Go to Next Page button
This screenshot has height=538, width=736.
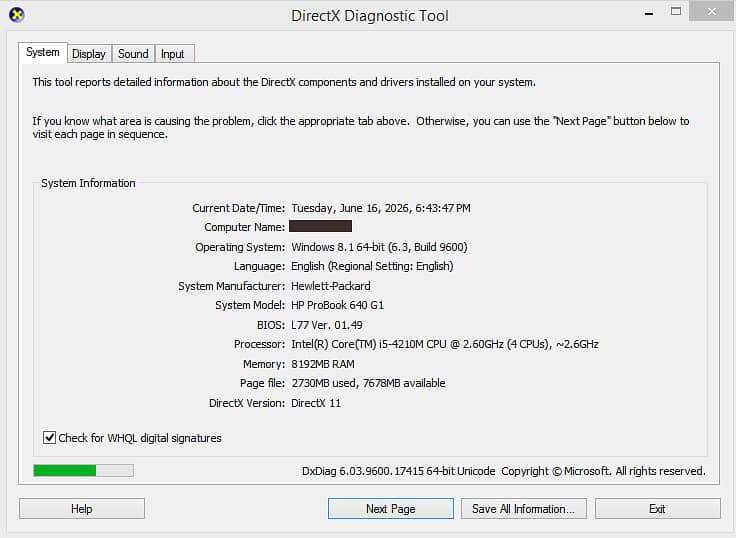click(391, 509)
